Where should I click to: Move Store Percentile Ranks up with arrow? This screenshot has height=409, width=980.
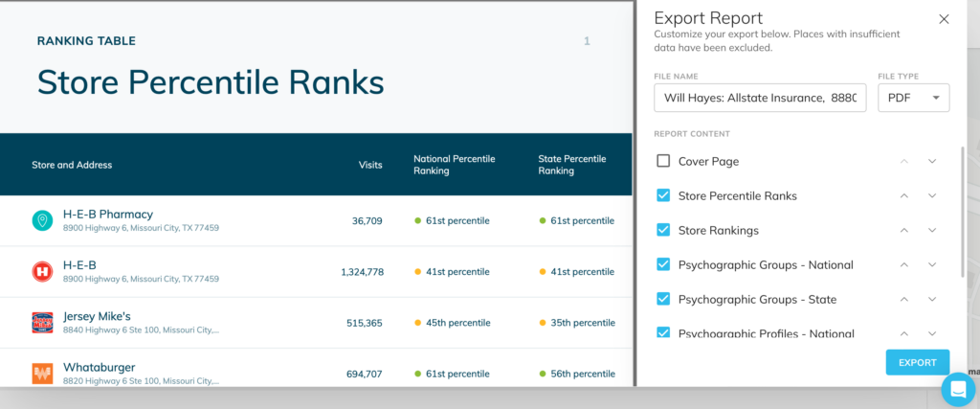pyautogui.click(x=903, y=195)
